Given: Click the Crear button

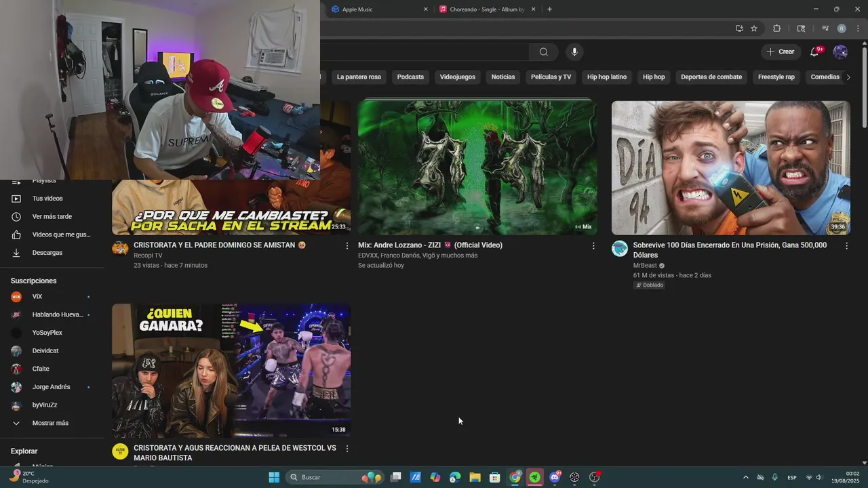Looking at the screenshot, I should (780, 52).
